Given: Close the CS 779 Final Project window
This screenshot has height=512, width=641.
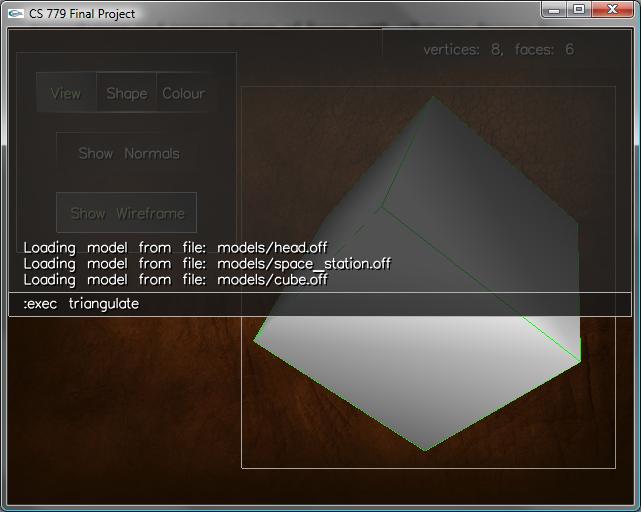Looking at the screenshot, I should 613,9.
